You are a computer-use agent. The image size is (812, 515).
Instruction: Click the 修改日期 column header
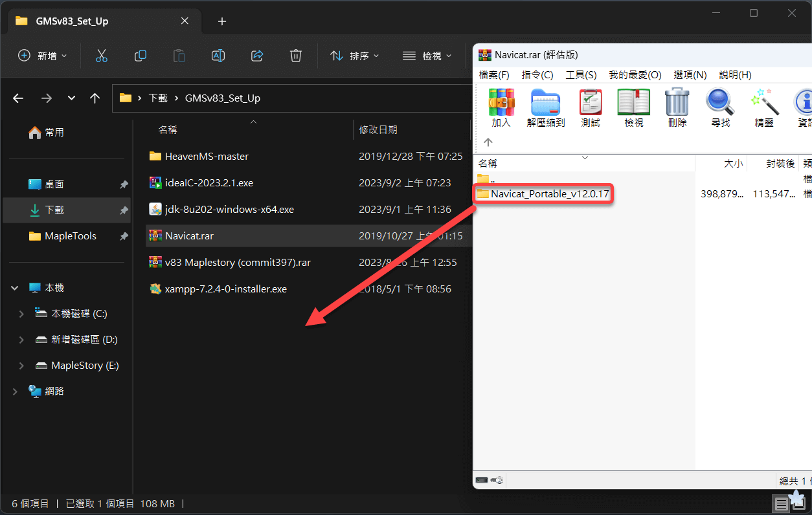point(378,130)
